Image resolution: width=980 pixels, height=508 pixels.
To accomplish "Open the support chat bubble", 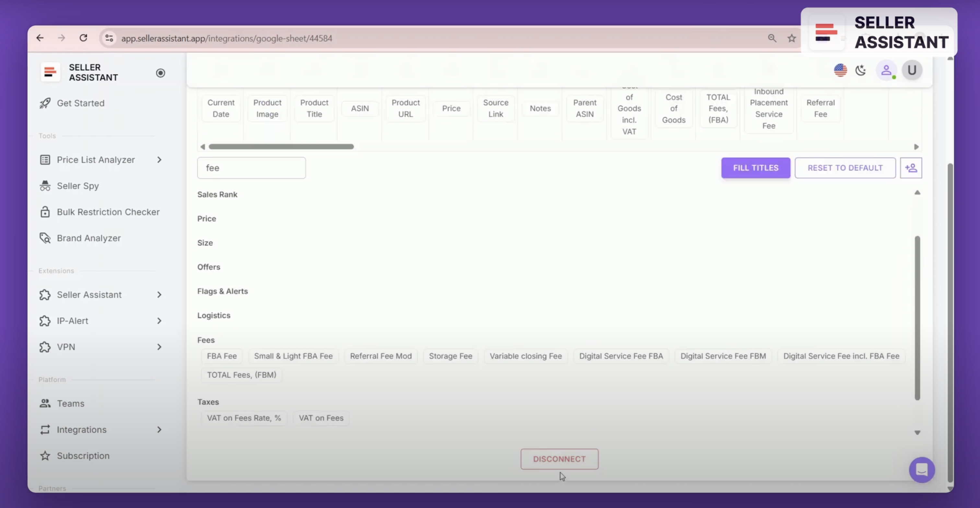I will tap(922, 469).
